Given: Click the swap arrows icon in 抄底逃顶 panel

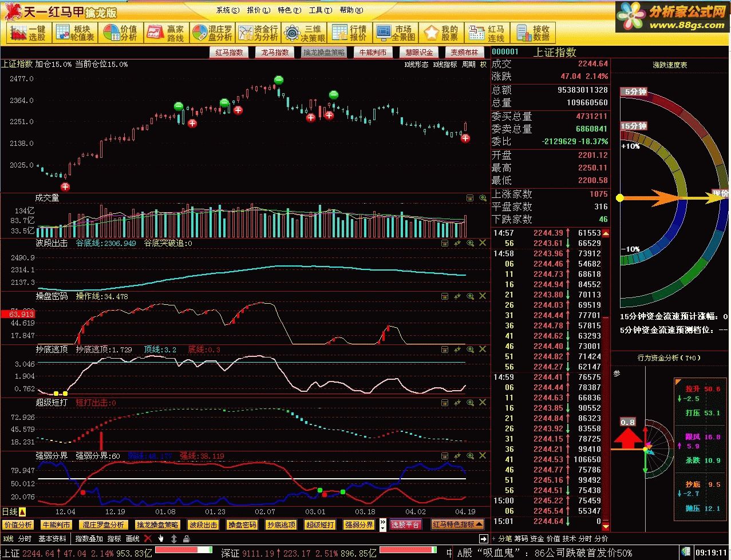Looking at the screenshot, I should (457, 349).
